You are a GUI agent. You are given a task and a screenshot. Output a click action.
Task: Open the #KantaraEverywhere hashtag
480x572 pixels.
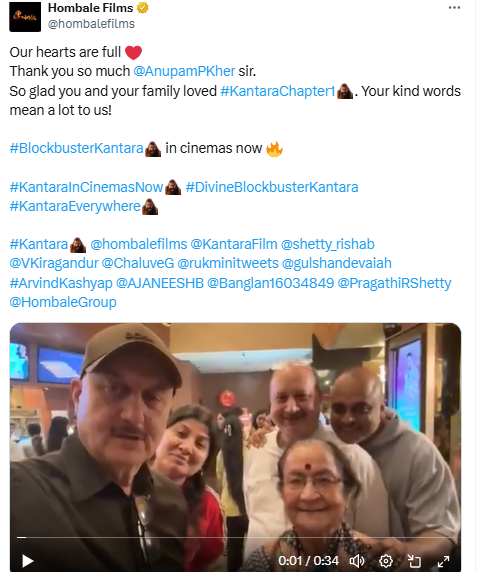pos(75,206)
